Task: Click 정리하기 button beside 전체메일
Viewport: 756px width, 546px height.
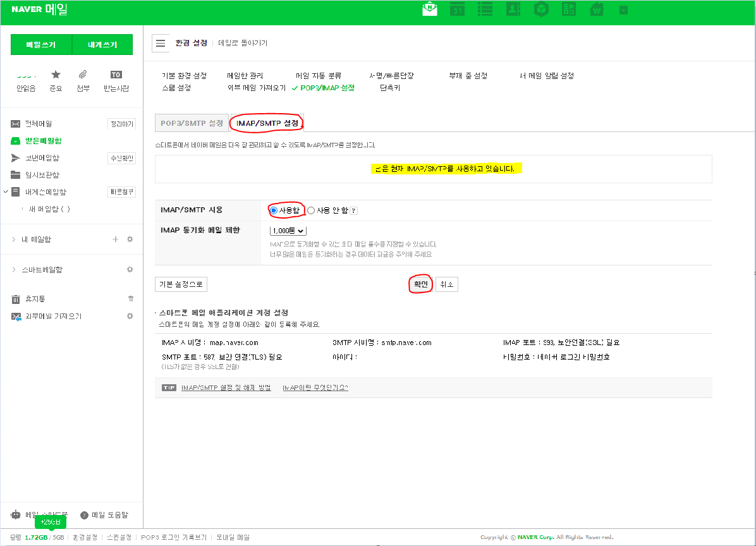Action: coord(122,124)
